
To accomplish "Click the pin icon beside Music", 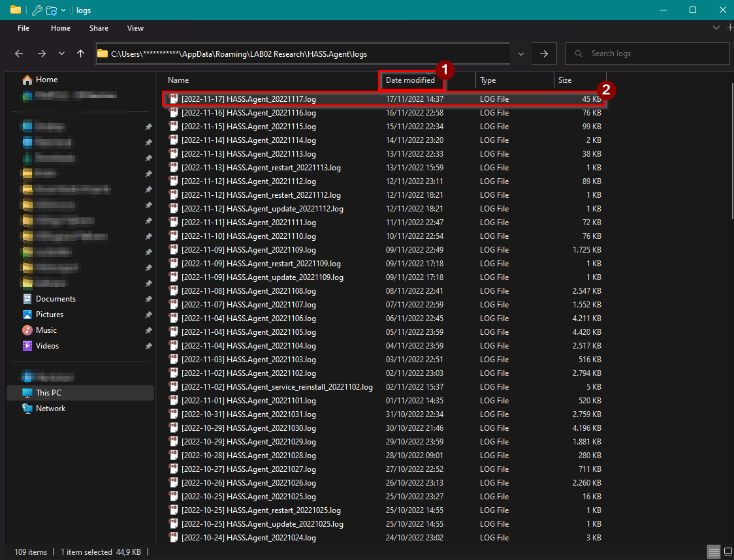I will [148, 330].
